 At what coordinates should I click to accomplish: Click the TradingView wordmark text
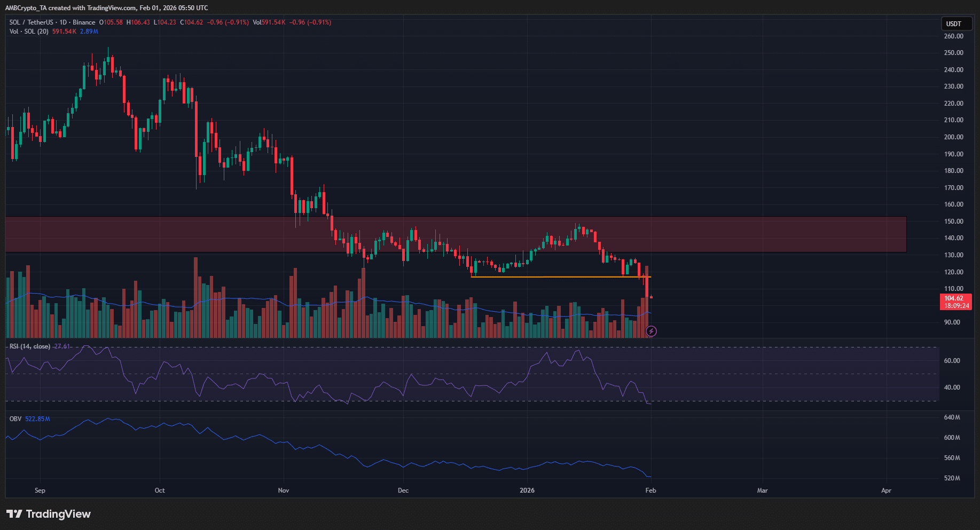tap(58, 514)
